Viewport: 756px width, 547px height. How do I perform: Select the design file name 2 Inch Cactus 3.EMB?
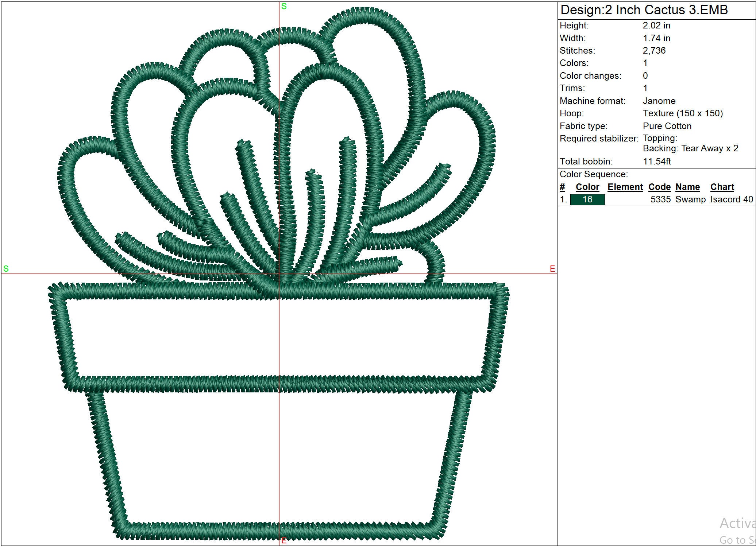click(x=643, y=10)
